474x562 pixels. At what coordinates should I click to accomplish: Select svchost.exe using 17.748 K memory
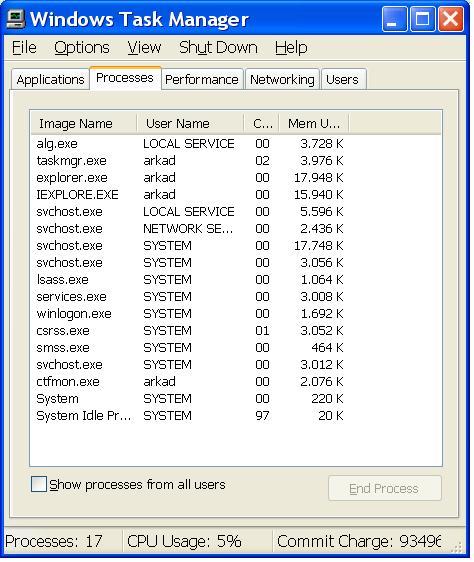189,246
